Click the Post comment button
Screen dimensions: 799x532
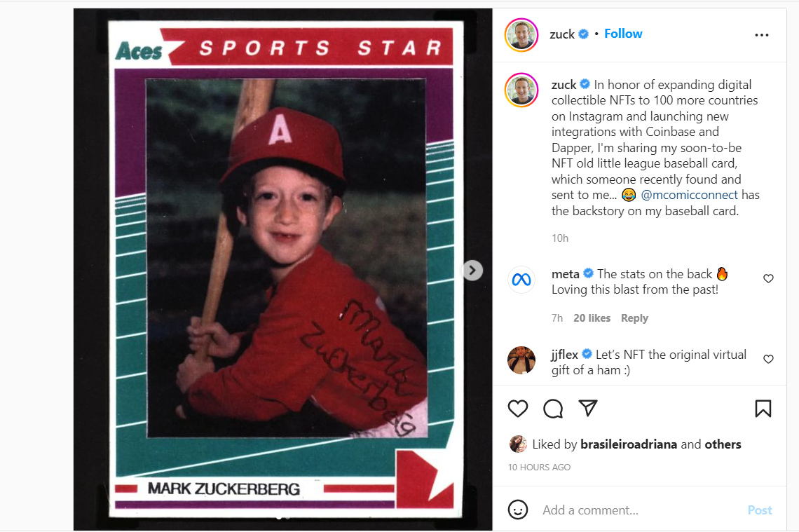[x=759, y=510]
